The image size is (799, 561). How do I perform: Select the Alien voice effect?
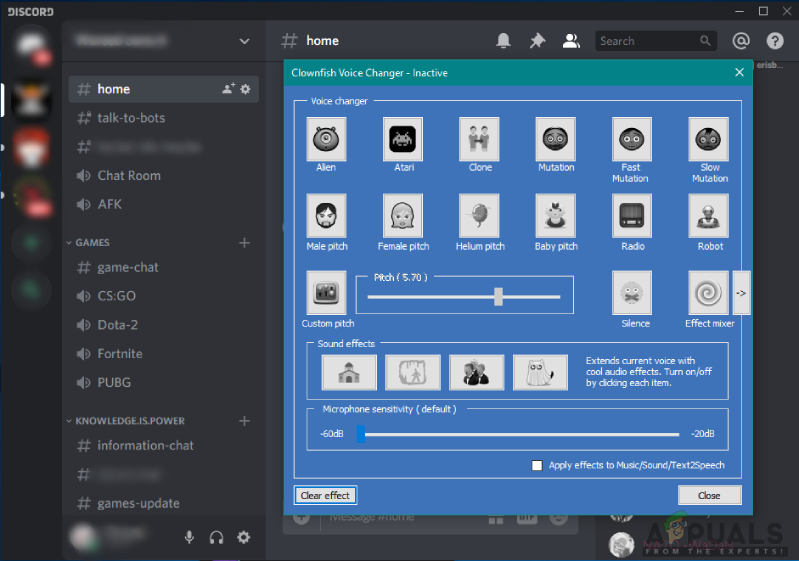326,139
